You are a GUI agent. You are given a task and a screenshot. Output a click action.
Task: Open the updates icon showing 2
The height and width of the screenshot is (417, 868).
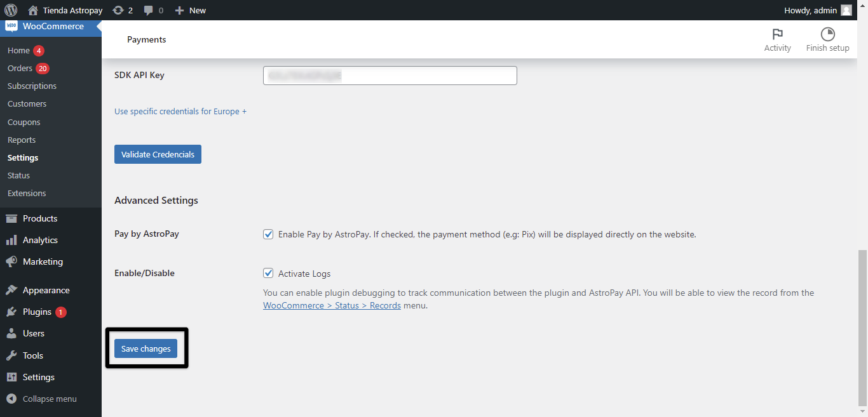tap(118, 10)
